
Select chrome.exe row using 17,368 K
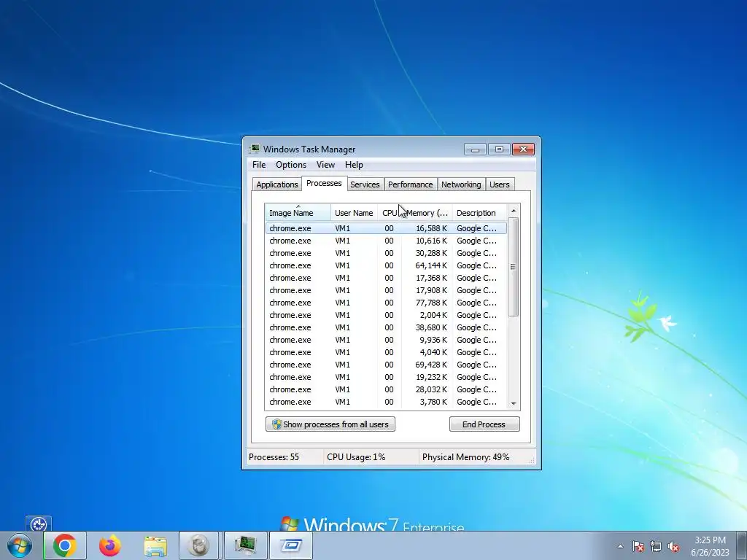pyautogui.click(x=386, y=278)
